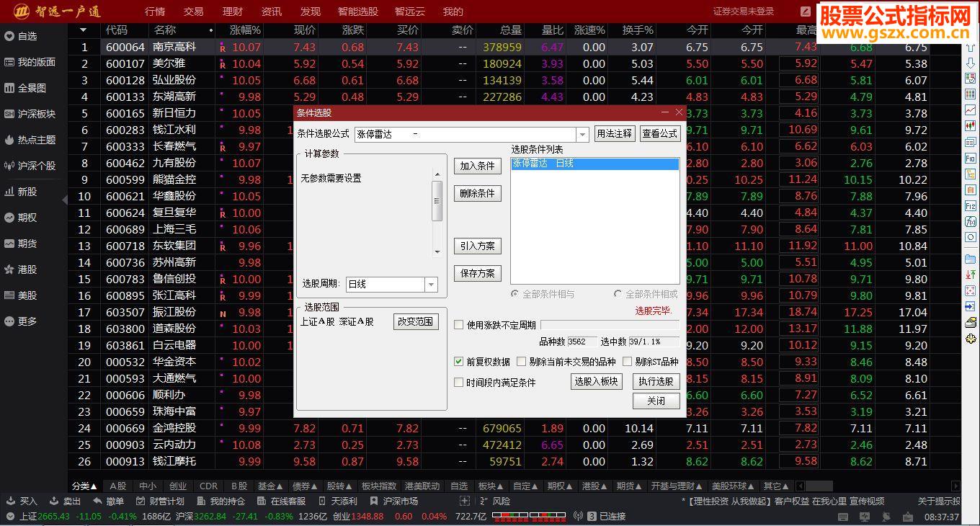Uncheck 前复权数据 checkbox
The image size is (980, 526).
click(458, 362)
